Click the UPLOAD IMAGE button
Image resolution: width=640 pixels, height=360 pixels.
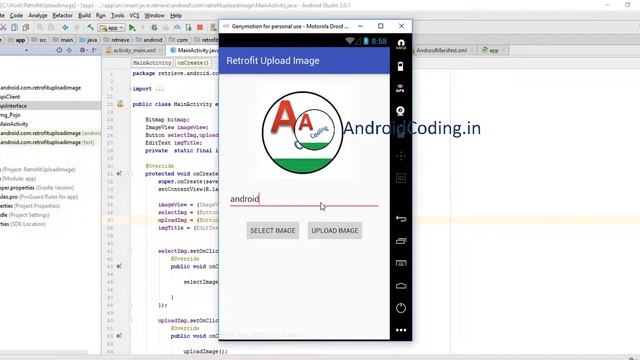click(335, 231)
